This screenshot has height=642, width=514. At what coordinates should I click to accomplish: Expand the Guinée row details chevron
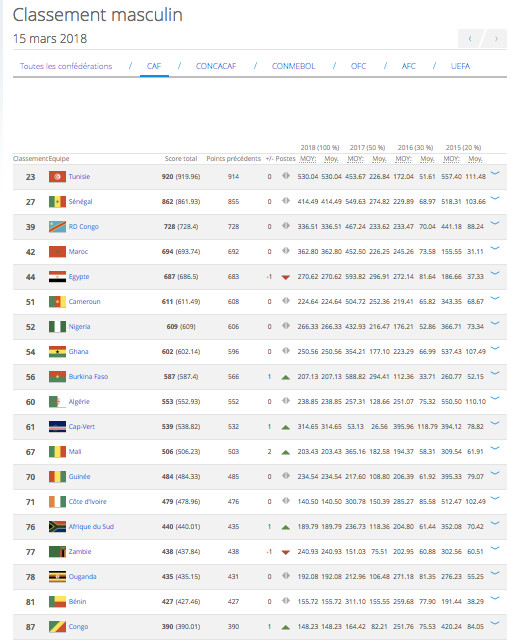point(495,473)
